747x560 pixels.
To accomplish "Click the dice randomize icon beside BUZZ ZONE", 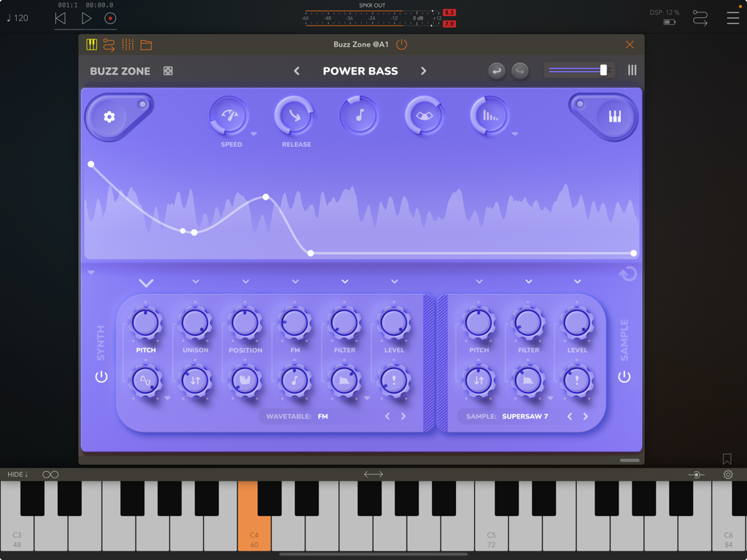I will 168,71.
